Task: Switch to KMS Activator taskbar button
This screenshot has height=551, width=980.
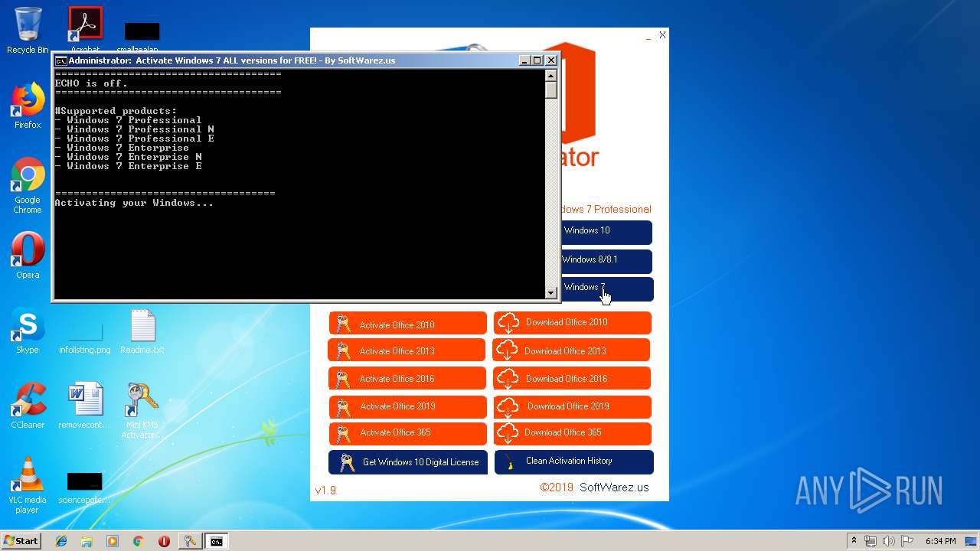Action: point(190,541)
